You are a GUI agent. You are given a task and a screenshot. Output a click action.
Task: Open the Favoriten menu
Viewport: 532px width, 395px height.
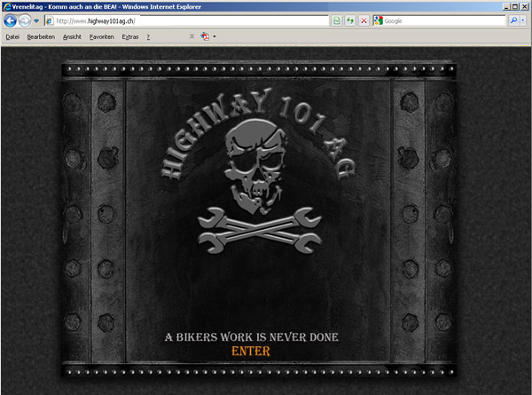[x=102, y=37]
